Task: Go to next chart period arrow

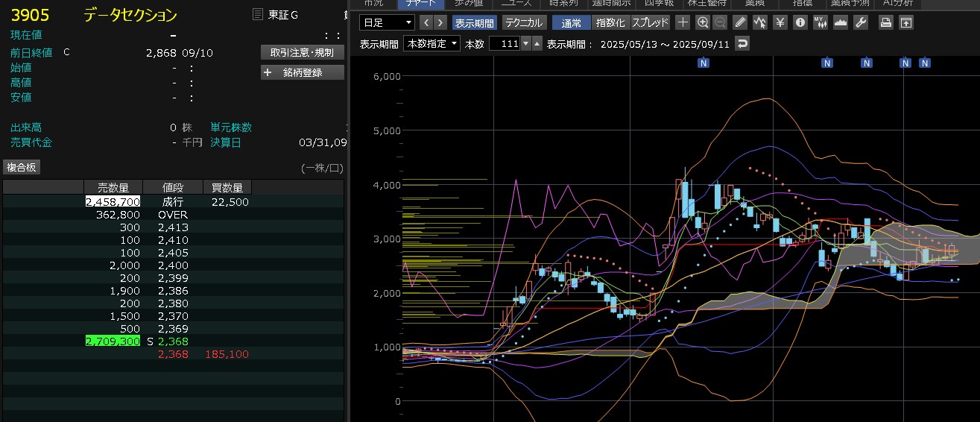Action: click(x=440, y=22)
